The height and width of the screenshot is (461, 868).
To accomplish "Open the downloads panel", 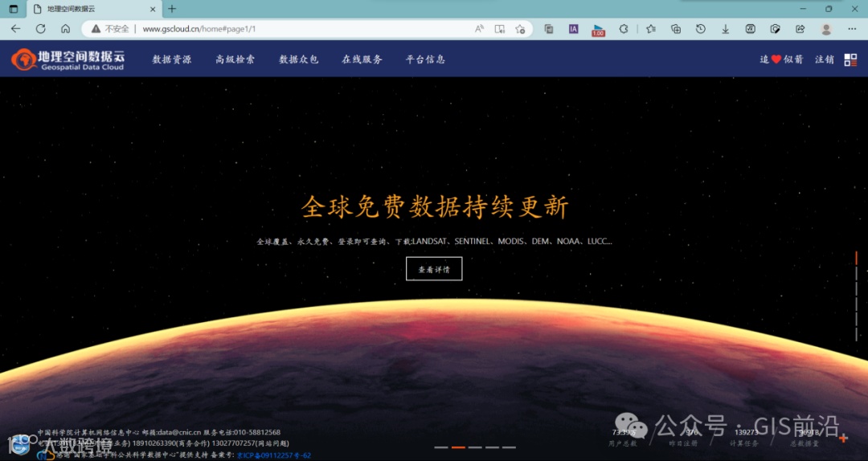I will (725, 29).
